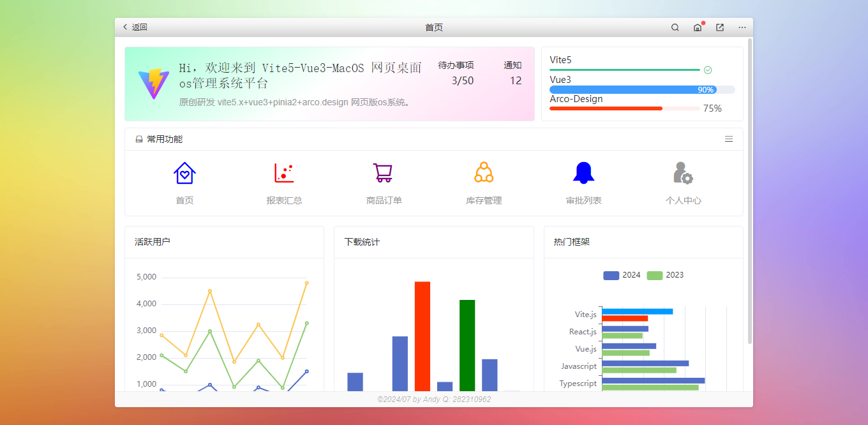Click the Vite lightning logo

pos(154,83)
